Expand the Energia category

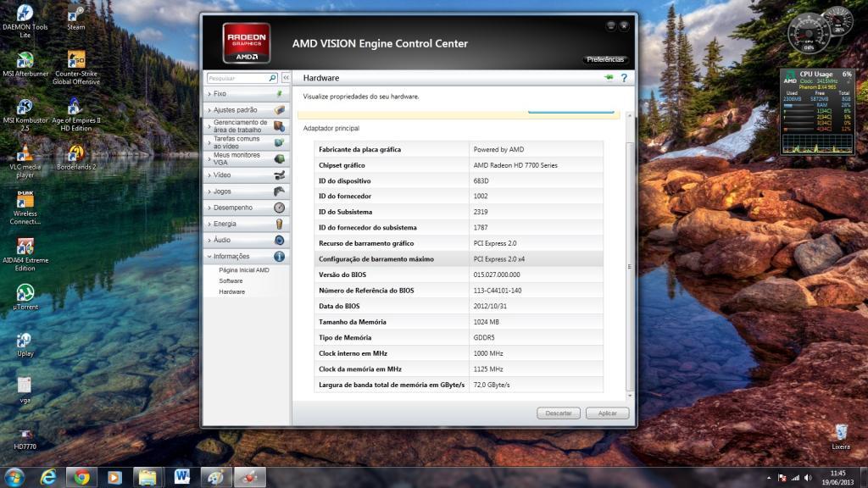(246, 224)
